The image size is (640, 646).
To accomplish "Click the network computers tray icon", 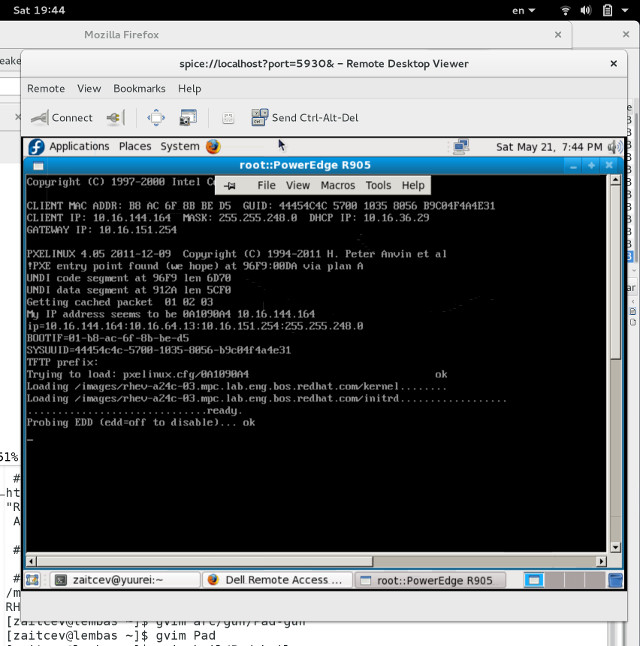I will pos(461,147).
